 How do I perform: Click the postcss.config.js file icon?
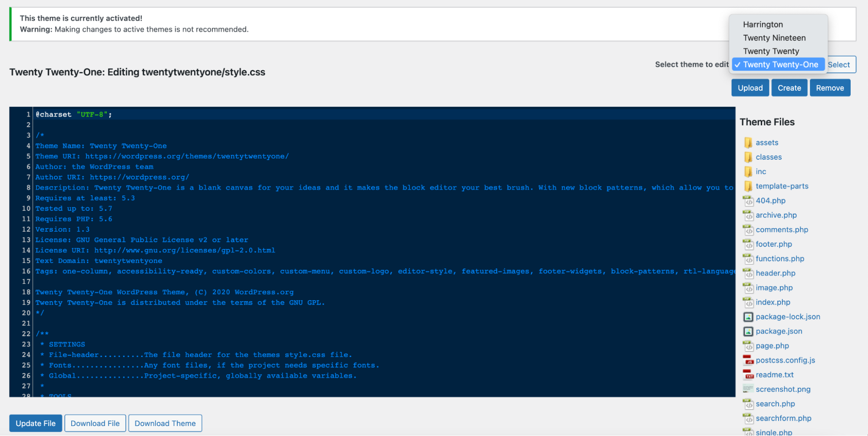[748, 361]
